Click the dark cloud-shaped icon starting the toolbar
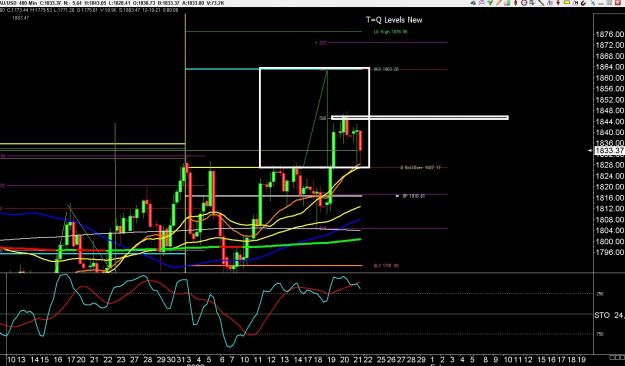The width and height of the screenshot is (625, 366). pos(473,3)
